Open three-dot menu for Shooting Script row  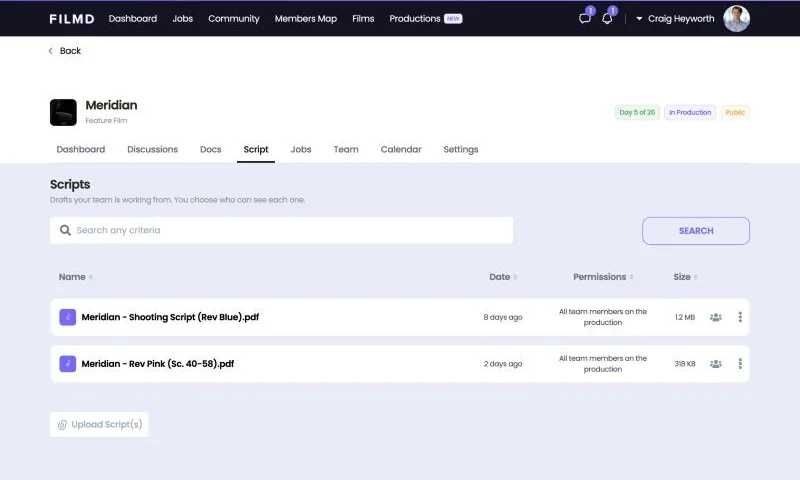(x=740, y=317)
